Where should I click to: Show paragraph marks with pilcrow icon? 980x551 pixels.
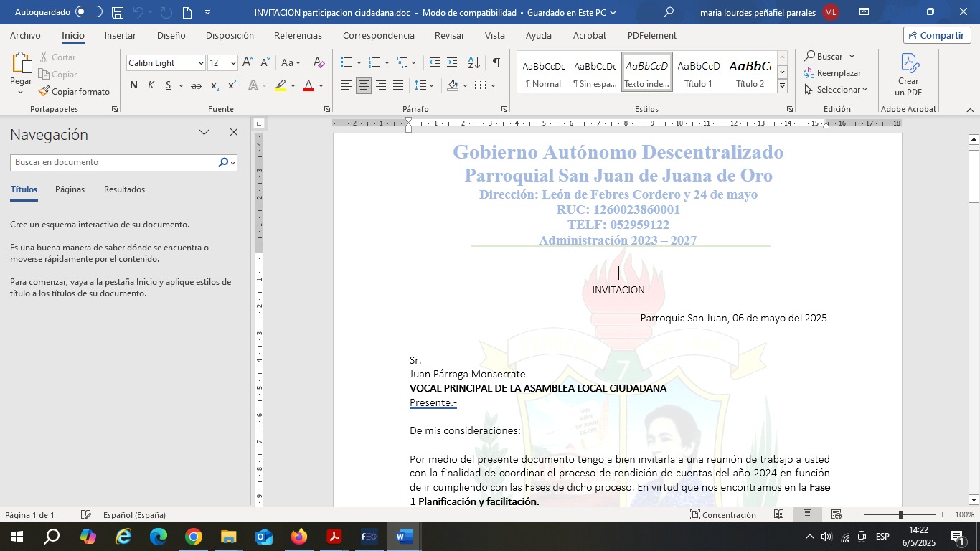tap(496, 63)
